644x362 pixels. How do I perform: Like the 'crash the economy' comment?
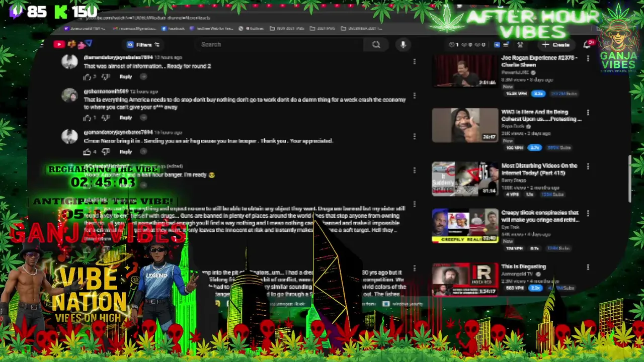pos(88,118)
